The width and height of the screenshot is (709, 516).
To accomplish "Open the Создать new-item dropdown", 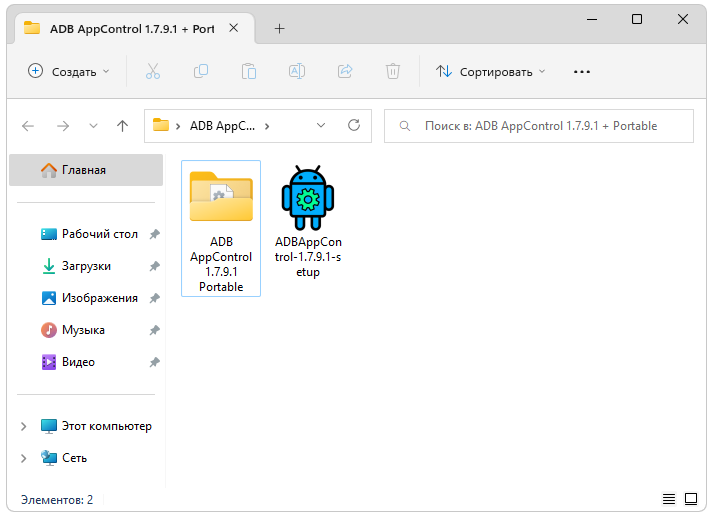I will tap(69, 71).
